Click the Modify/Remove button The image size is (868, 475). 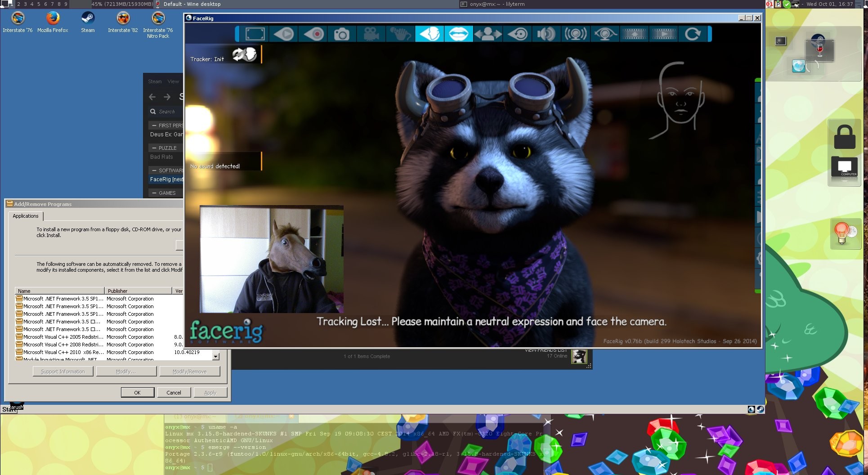coord(189,372)
